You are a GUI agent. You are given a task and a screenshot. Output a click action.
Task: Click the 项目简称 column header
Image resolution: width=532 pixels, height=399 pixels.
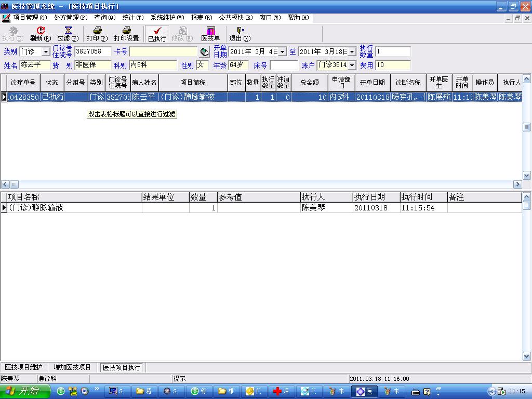(193, 83)
